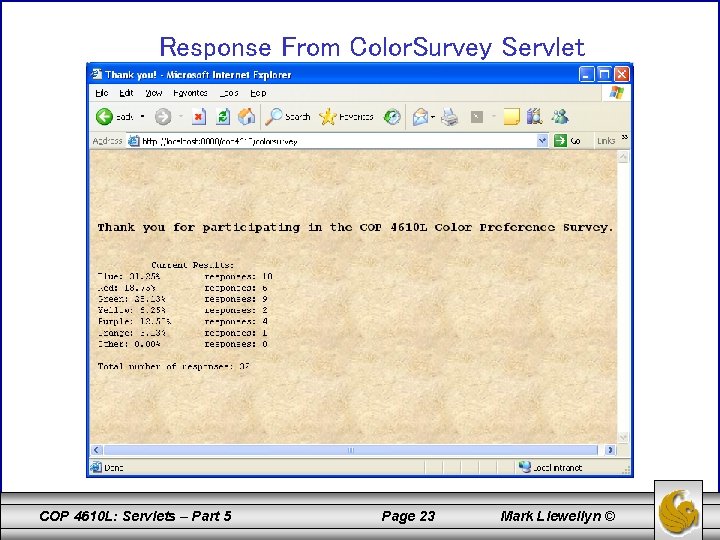The height and width of the screenshot is (540, 720).
Task: Click the horizontal scrollbar thumb
Action: coord(351,450)
